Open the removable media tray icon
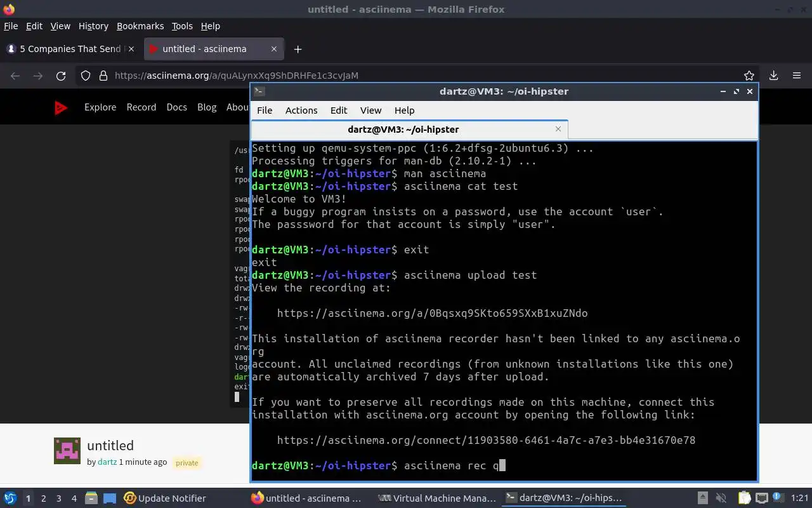 [703, 498]
